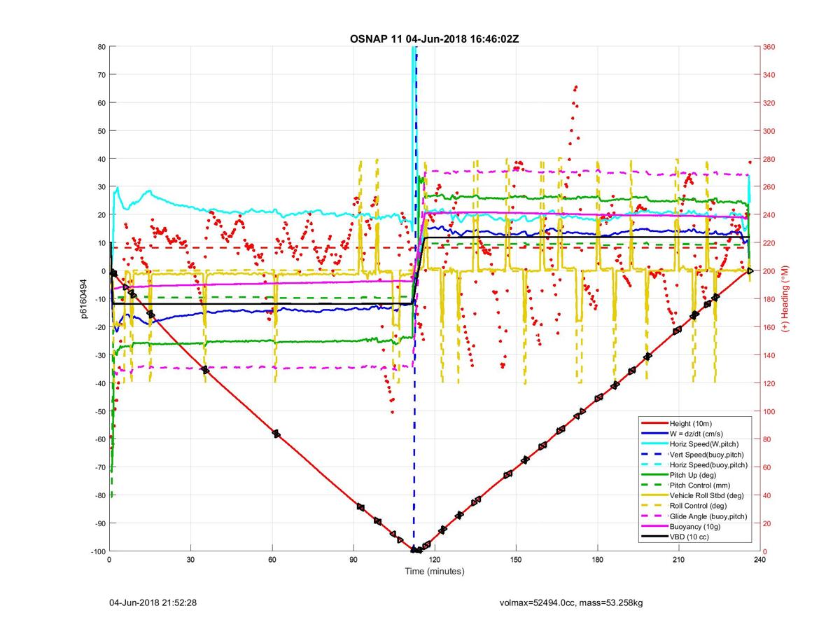Click the right heading axis tick '140'

pyautogui.click(x=770, y=355)
